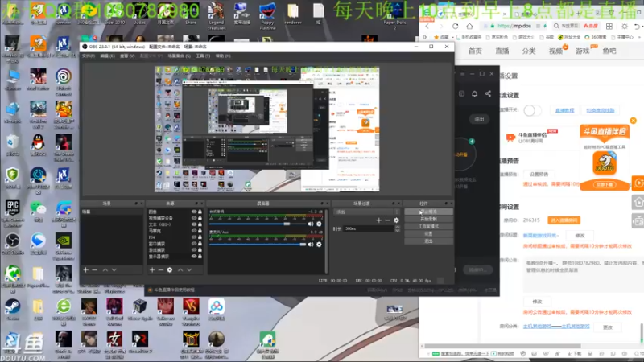Toggle the lock on the 图像 source

pos(200,212)
